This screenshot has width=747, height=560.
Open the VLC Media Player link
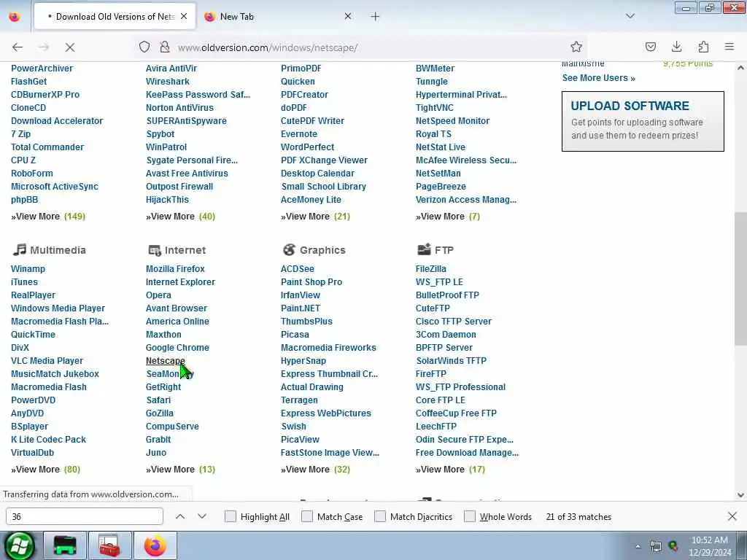tap(47, 361)
